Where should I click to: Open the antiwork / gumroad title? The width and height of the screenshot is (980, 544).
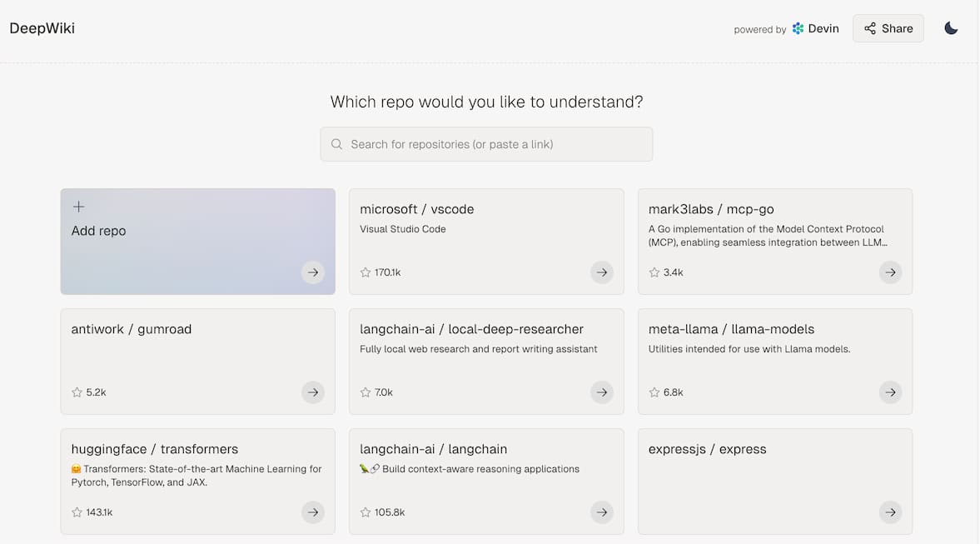(x=132, y=330)
